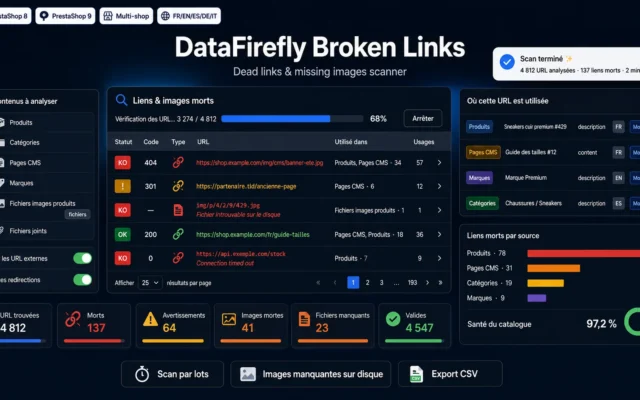The height and width of the screenshot is (400, 640).
Task: Click the orange Pages CMS 31 bar
Action: [553, 268]
